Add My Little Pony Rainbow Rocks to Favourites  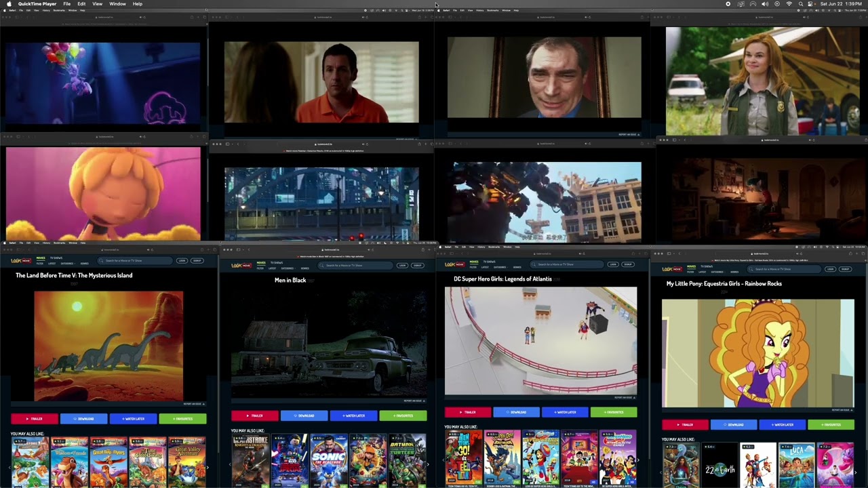(x=831, y=425)
